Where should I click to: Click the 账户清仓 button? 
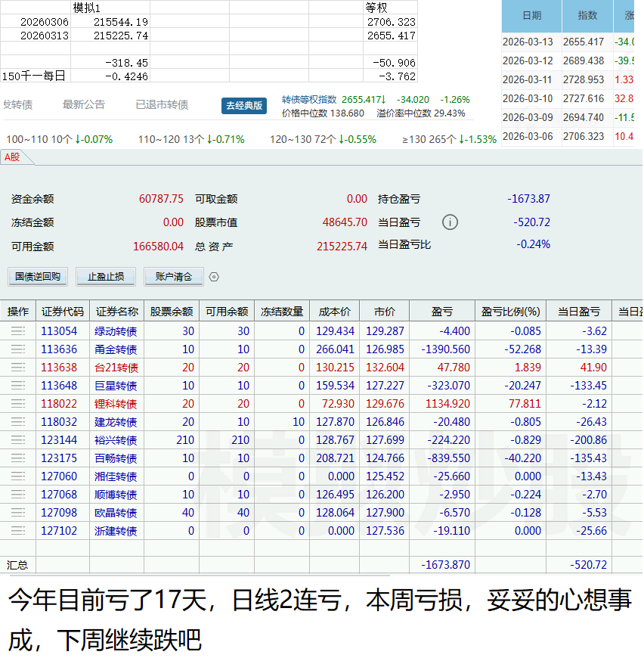pyautogui.click(x=174, y=277)
